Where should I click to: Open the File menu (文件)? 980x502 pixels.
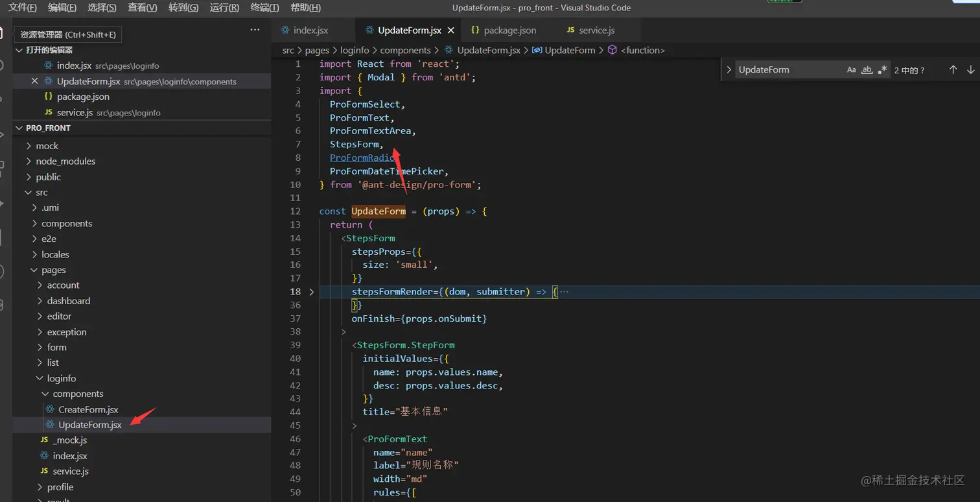(22, 8)
